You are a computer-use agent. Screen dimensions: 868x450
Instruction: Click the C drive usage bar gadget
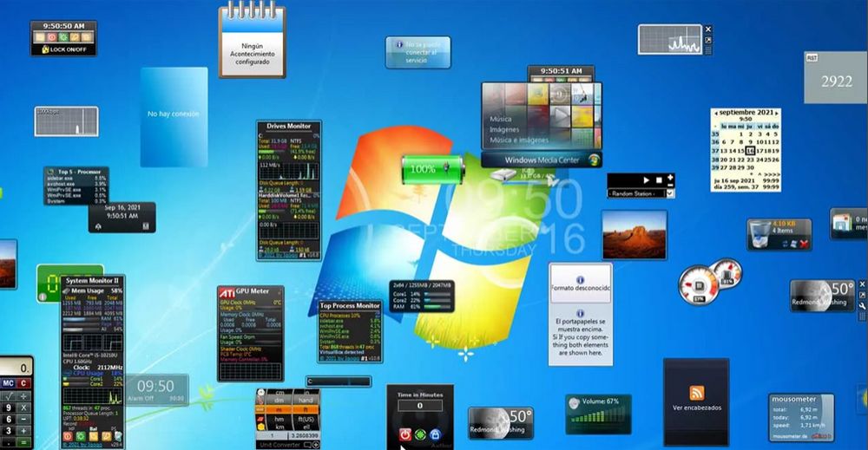coord(339,382)
